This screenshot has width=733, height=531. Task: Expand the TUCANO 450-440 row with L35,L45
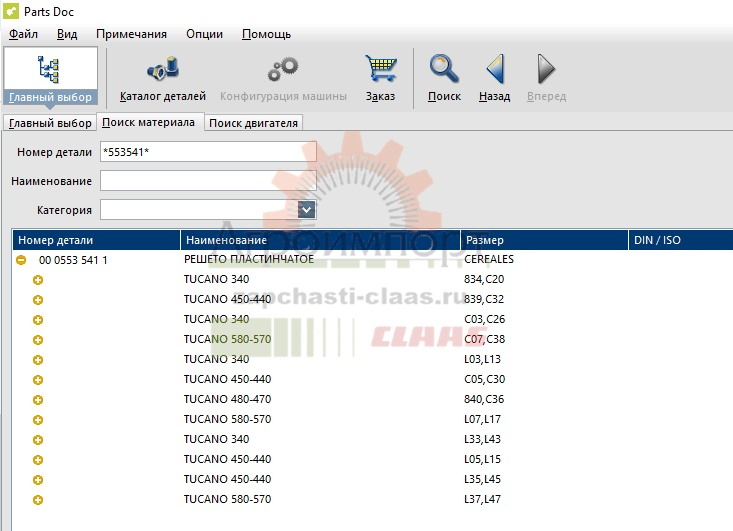[x=38, y=480]
